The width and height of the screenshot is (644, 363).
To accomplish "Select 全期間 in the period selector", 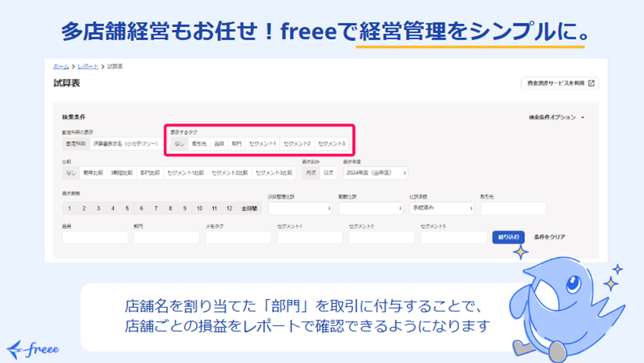I will 249,208.
